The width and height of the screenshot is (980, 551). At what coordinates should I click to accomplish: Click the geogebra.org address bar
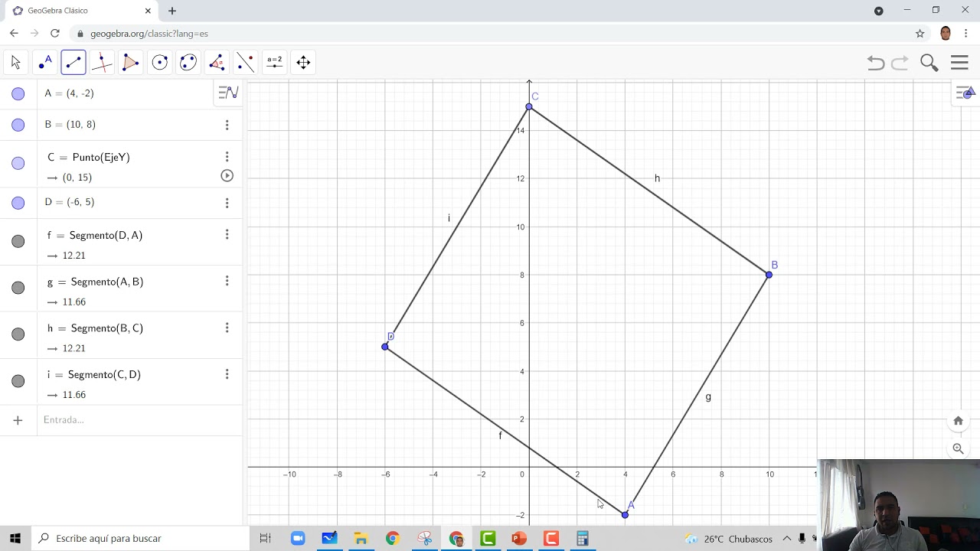point(490,34)
